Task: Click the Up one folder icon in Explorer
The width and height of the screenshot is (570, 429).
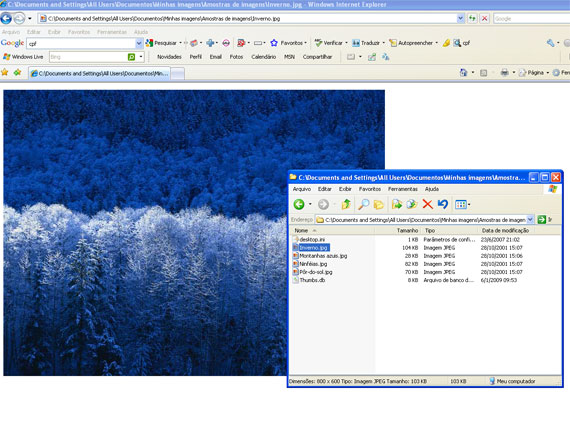Action: point(346,204)
